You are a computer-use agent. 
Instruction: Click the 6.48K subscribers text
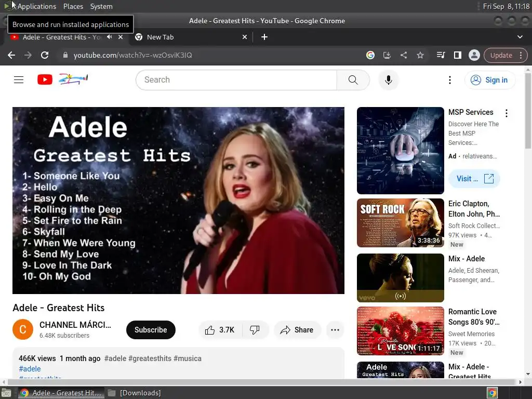[64, 336]
